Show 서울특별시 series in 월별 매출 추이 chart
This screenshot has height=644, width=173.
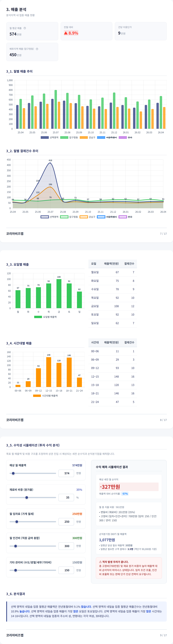[107, 137]
